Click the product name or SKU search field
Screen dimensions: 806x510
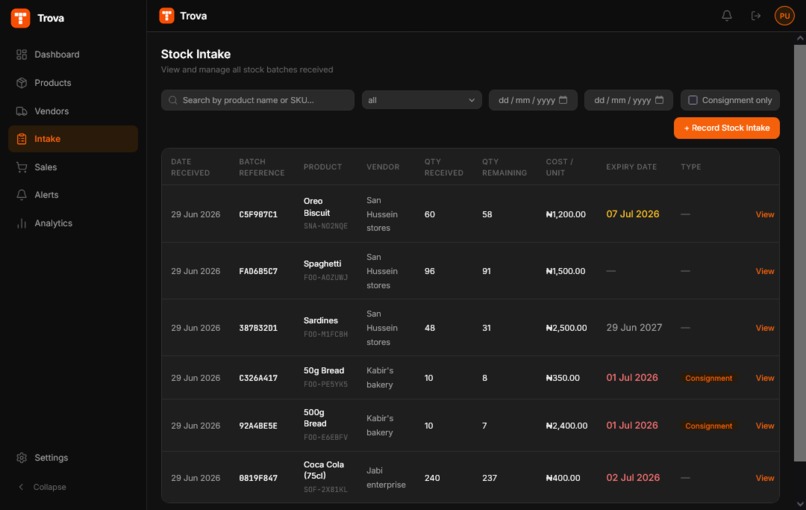(258, 100)
